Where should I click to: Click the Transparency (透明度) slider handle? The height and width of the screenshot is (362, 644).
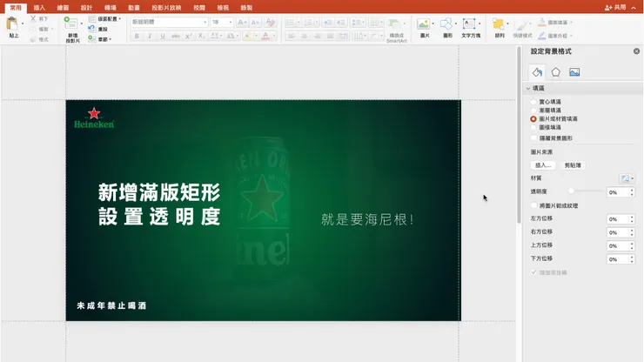(x=571, y=191)
